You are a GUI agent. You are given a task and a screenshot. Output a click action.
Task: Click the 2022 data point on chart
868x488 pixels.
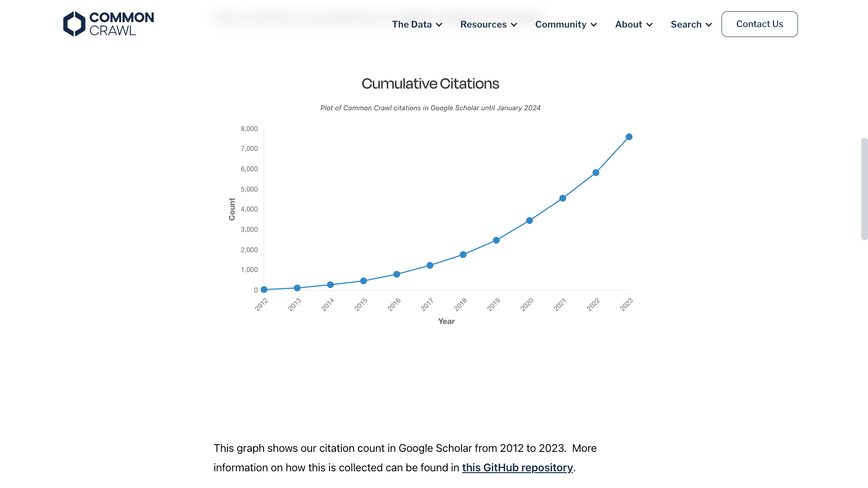[595, 172]
